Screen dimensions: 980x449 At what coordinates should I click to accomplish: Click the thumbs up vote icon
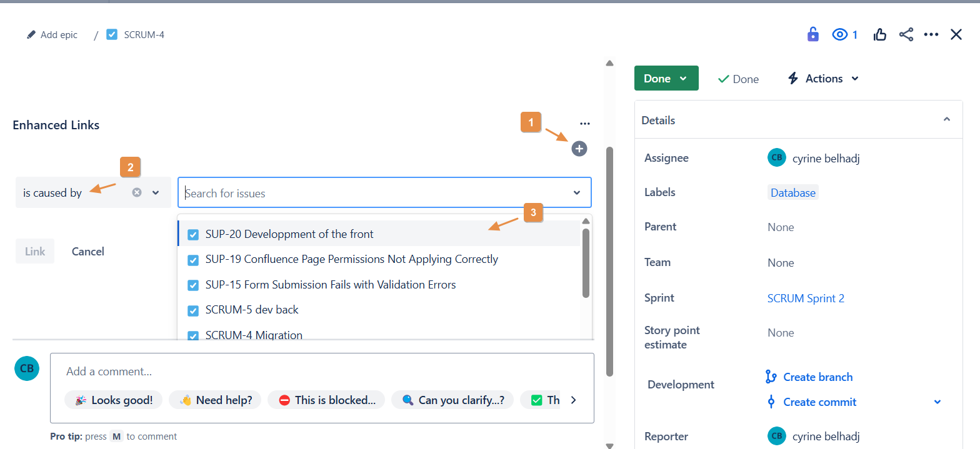[x=880, y=35]
